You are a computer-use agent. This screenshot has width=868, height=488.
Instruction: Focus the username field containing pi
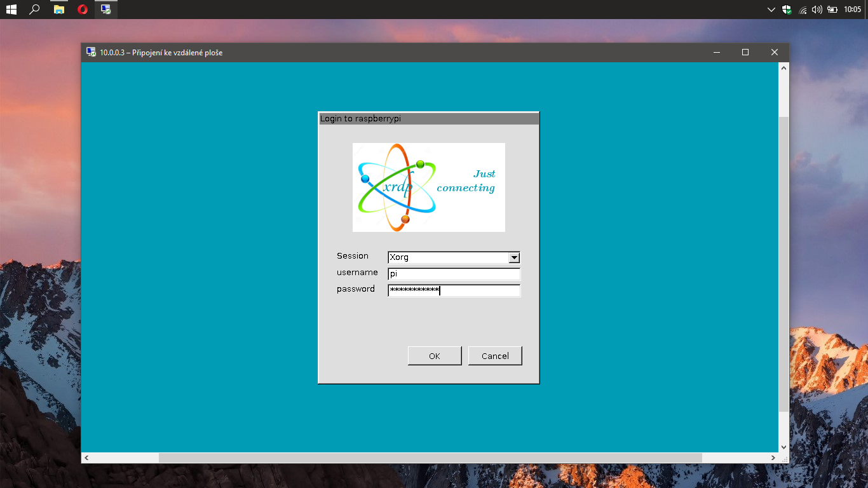click(454, 274)
